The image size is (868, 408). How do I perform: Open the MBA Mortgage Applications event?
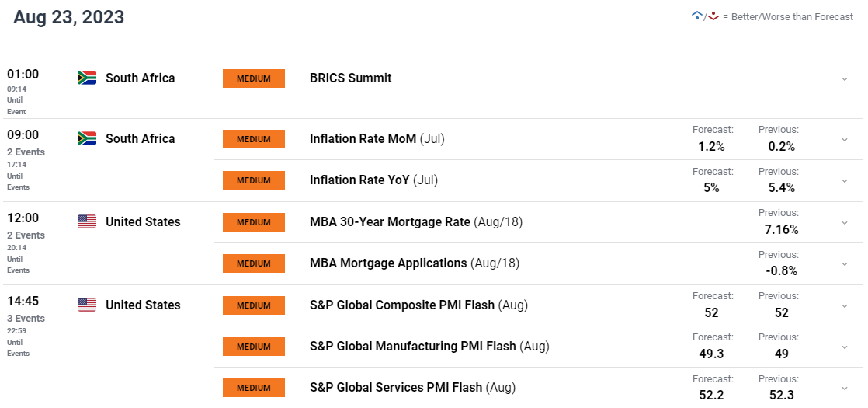click(388, 263)
